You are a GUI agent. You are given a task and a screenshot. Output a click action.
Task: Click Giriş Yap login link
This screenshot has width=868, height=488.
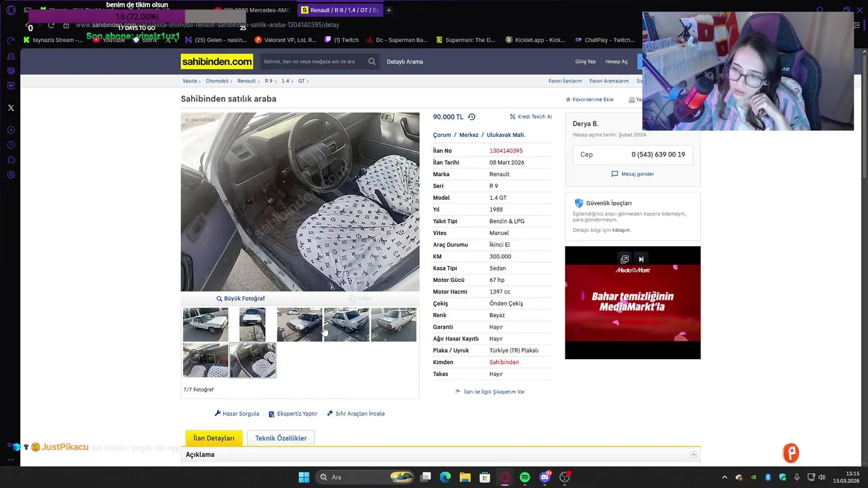click(585, 62)
